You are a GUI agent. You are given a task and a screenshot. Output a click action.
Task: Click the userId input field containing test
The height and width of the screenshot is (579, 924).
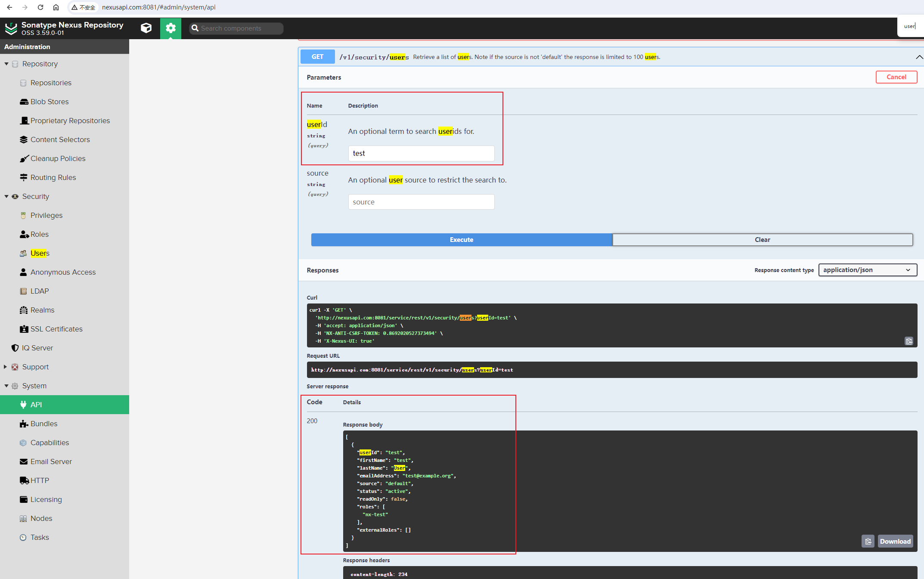click(421, 153)
